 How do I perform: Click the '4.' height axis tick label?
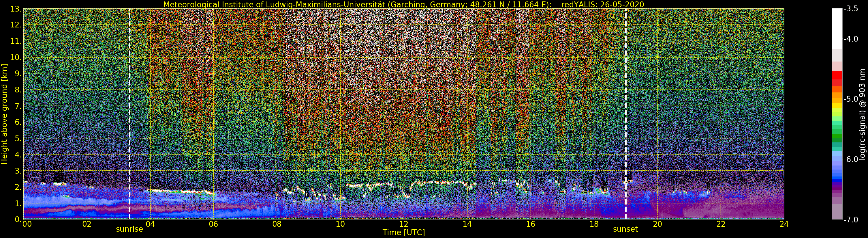[18, 155]
